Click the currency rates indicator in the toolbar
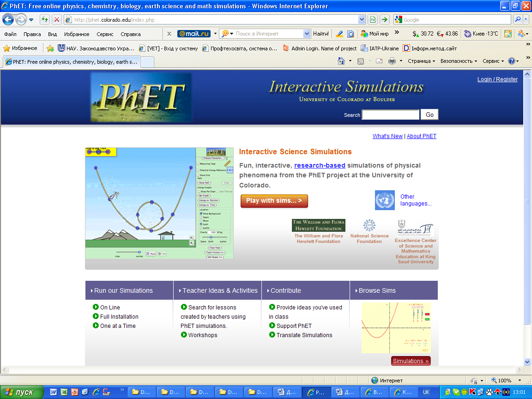The height and width of the screenshot is (399, 532). [x=435, y=34]
